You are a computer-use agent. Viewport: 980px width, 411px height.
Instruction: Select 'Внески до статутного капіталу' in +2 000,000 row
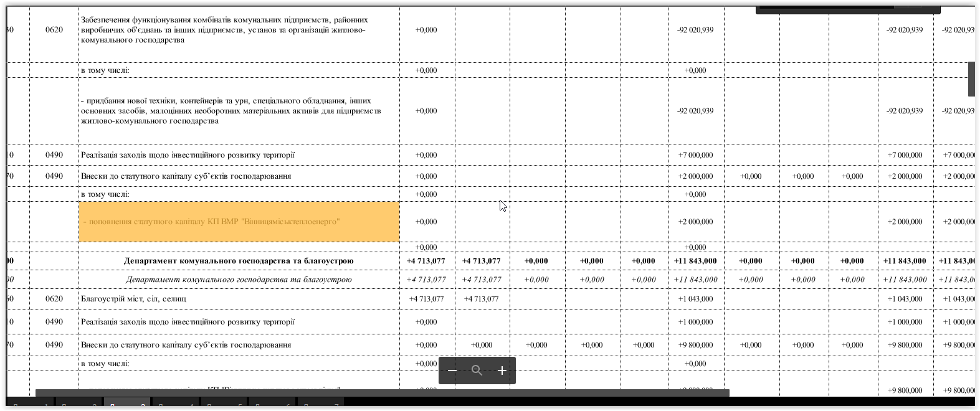[x=239, y=176]
